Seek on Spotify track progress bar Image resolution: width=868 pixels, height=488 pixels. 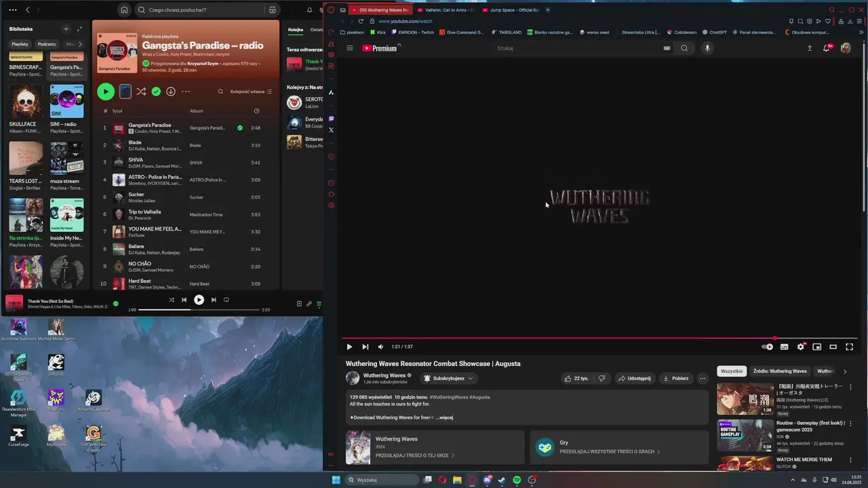tap(199, 309)
